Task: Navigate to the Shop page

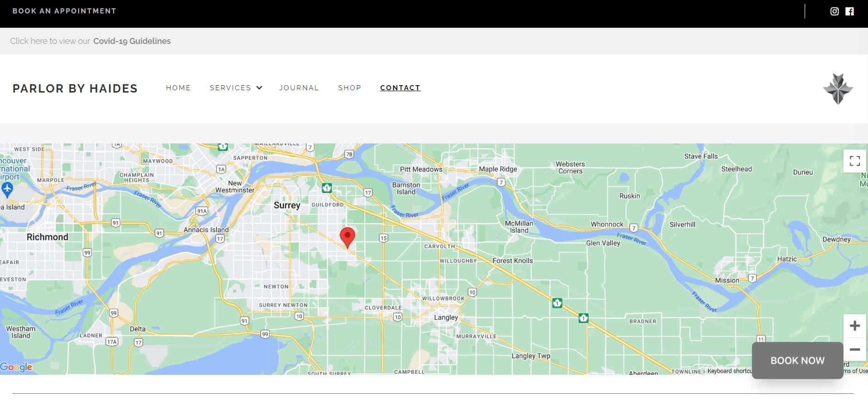Action: pyautogui.click(x=349, y=88)
